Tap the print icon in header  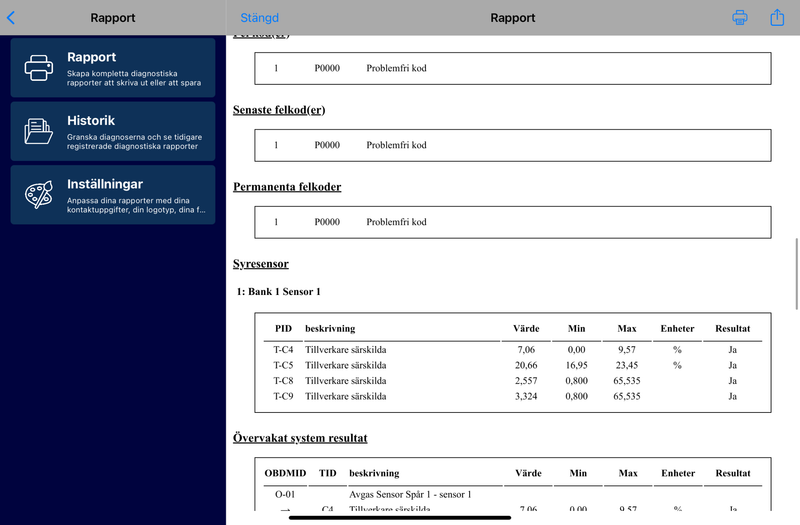click(x=740, y=18)
